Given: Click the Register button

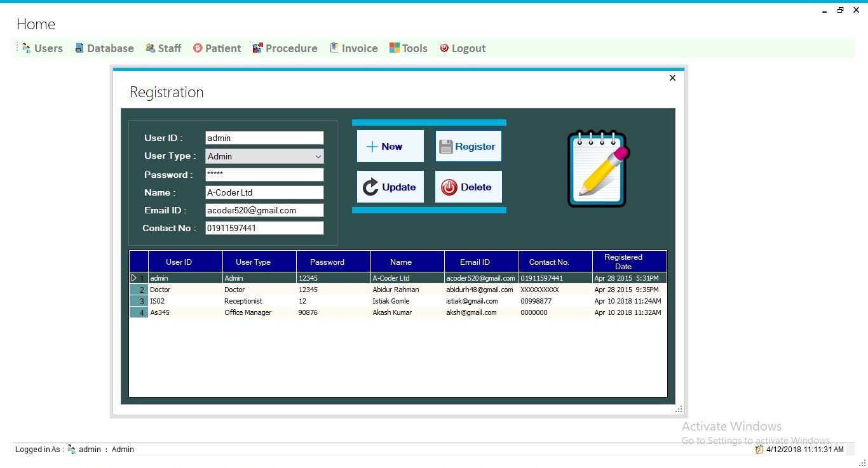Looking at the screenshot, I should 468,147.
